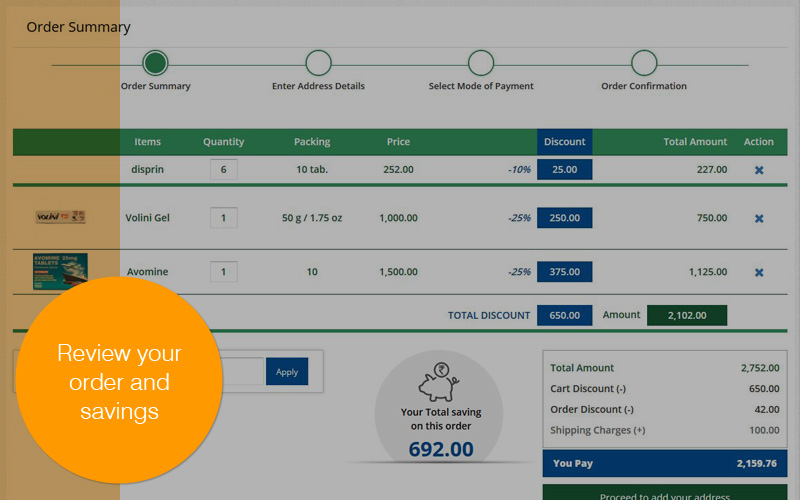Edit the Volini Gel quantity field
800x500 pixels.
(223, 218)
